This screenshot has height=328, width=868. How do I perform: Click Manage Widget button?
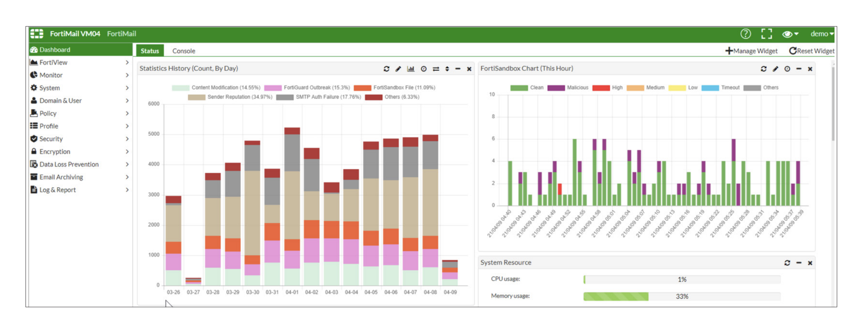(x=751, y=51)
